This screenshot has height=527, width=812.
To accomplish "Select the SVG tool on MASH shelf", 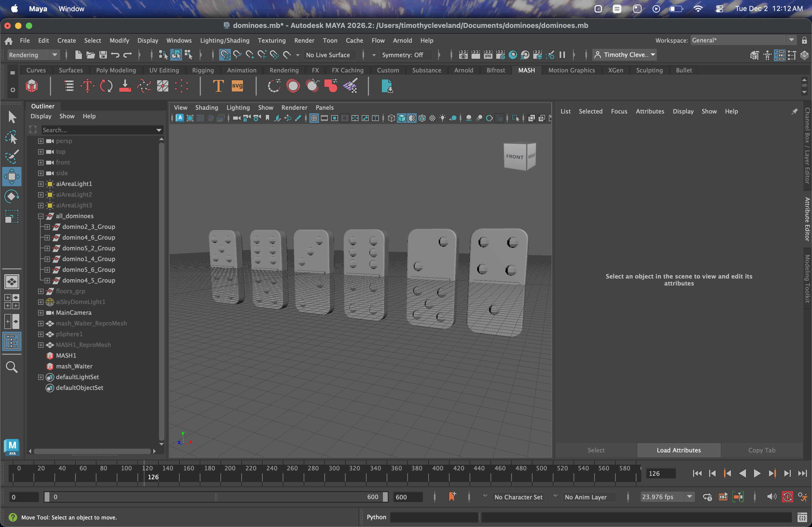I will coord(237,86).
